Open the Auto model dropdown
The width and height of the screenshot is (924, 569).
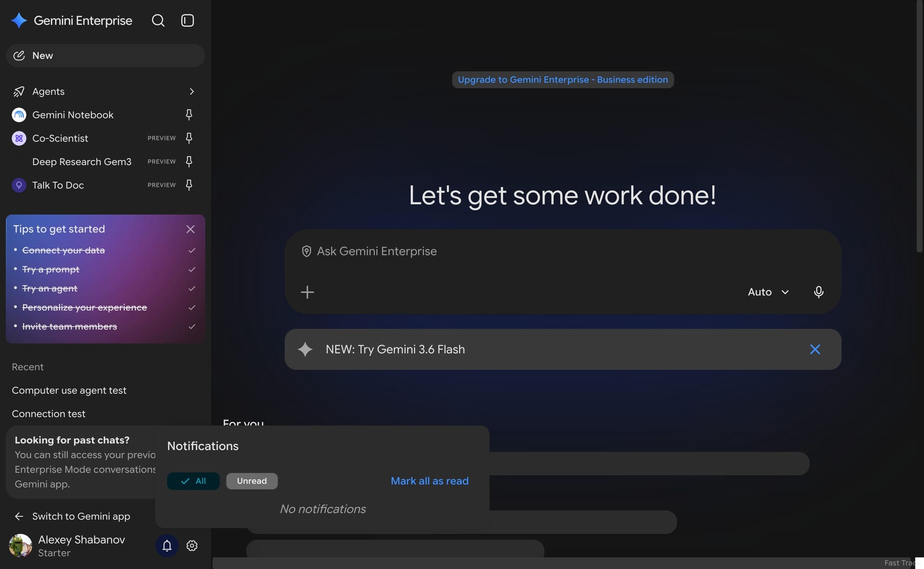click(768, 292)
